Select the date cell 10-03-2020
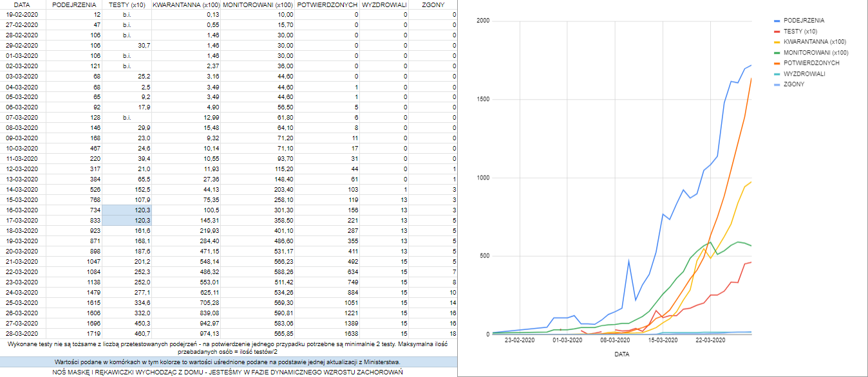This screenshot has height=377, width=868. coord(22,149)
